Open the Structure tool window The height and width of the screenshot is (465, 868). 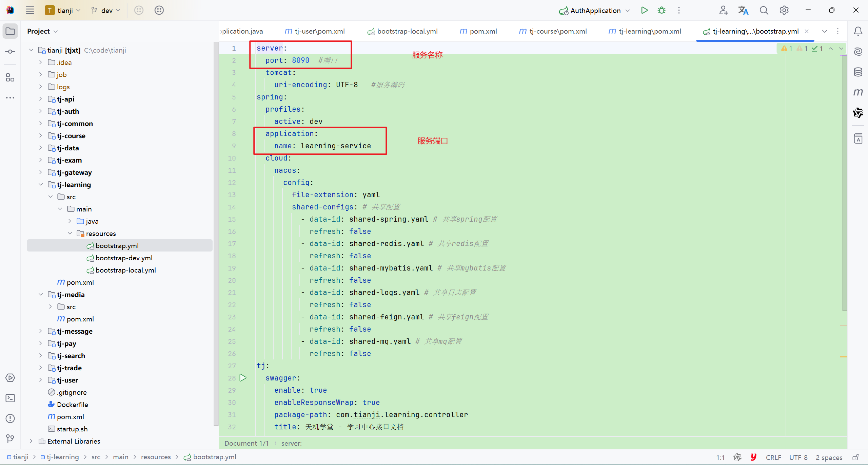coord(10,78)
